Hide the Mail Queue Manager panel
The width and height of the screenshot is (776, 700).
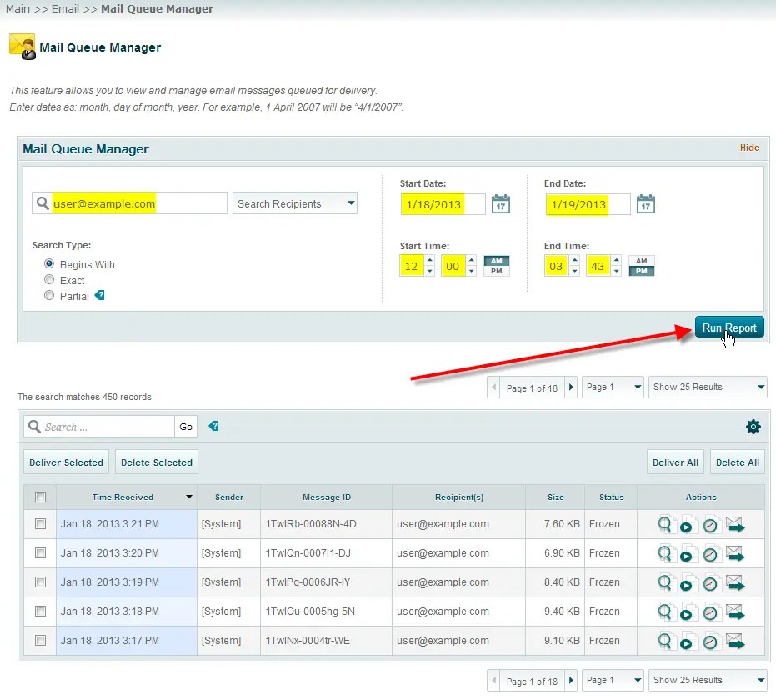tap(749, 147)
